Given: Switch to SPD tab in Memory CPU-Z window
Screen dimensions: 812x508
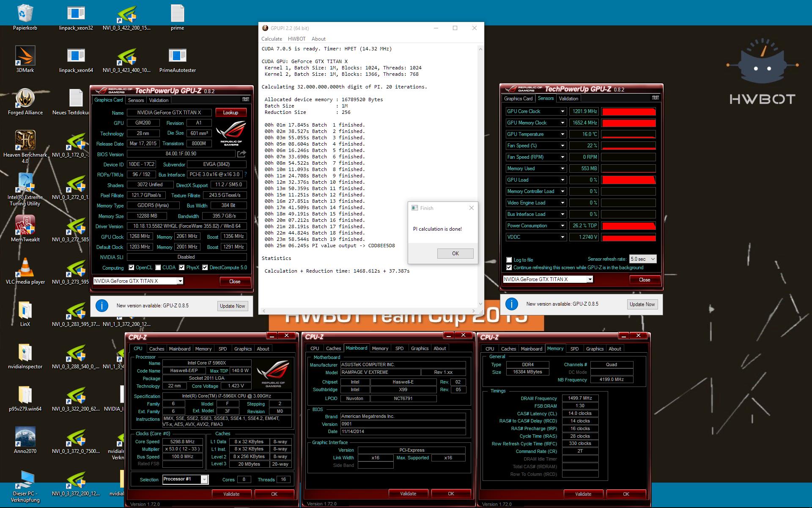Looking at the screenshot, I should click(x=574, y=349).
